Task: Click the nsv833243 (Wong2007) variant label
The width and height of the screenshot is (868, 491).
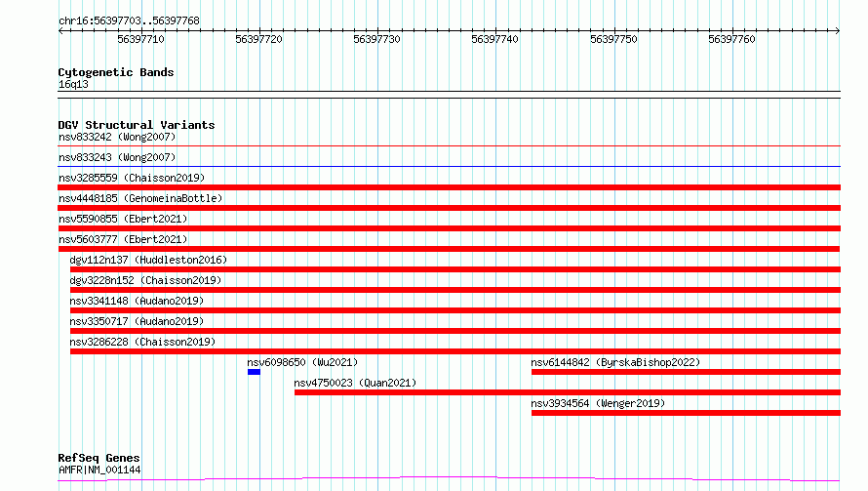Action: point(117,157)
